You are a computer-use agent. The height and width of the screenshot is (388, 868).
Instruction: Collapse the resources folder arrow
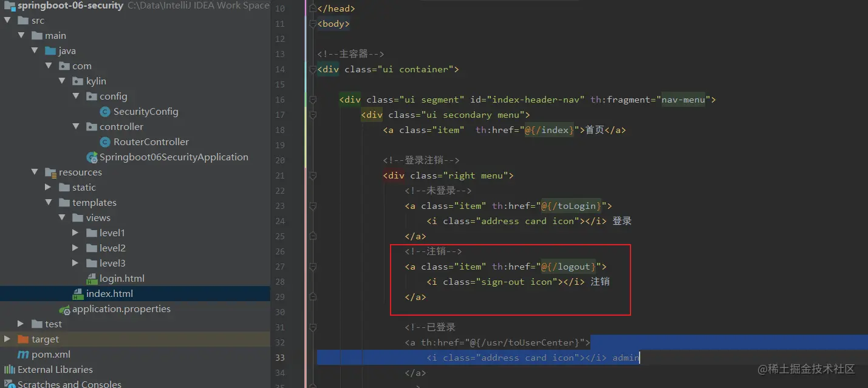35,172
